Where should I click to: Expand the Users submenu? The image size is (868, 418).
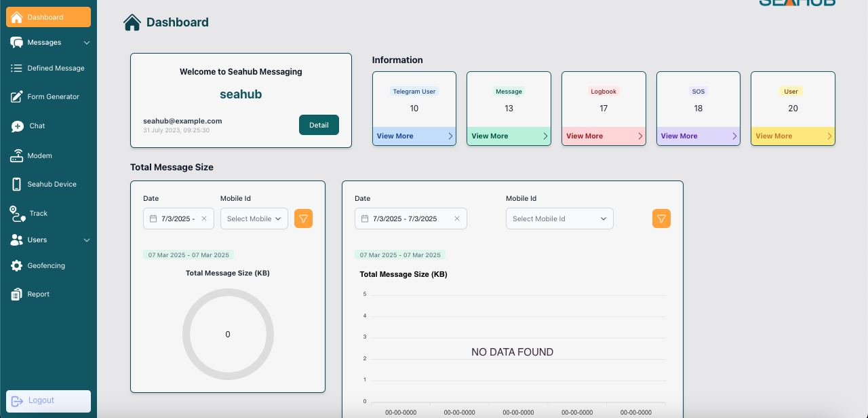pyautogui.click(x=86, y=240)
